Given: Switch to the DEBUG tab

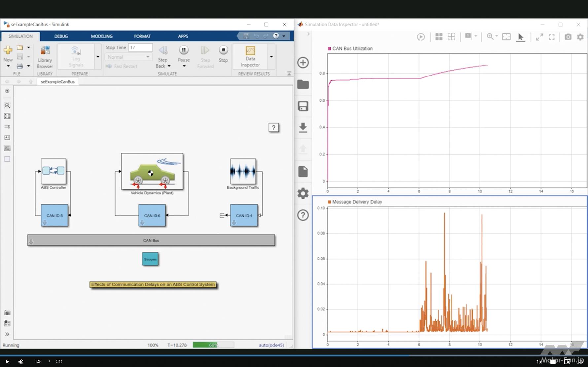Looking at the screenshot, I should pos(61,36).
